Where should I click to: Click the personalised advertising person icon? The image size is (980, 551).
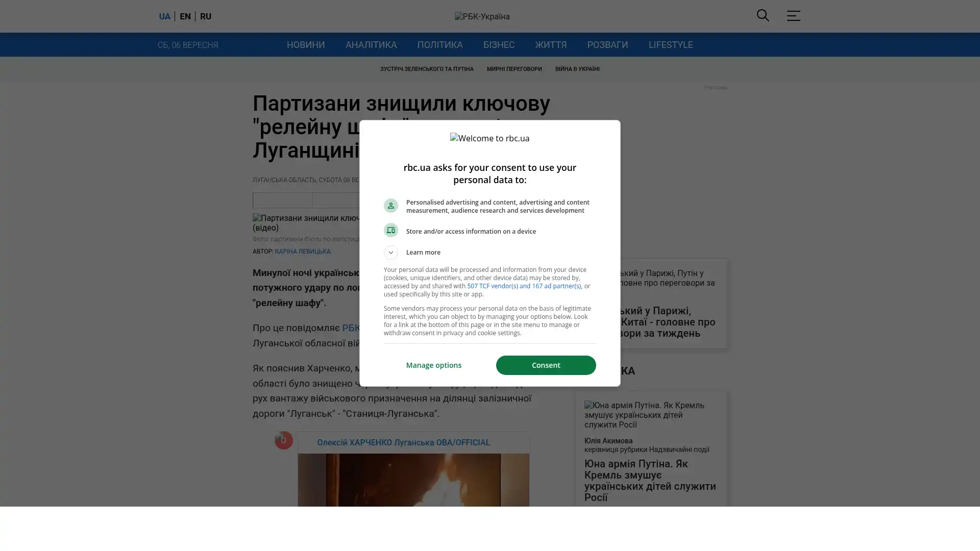point(390,206)
